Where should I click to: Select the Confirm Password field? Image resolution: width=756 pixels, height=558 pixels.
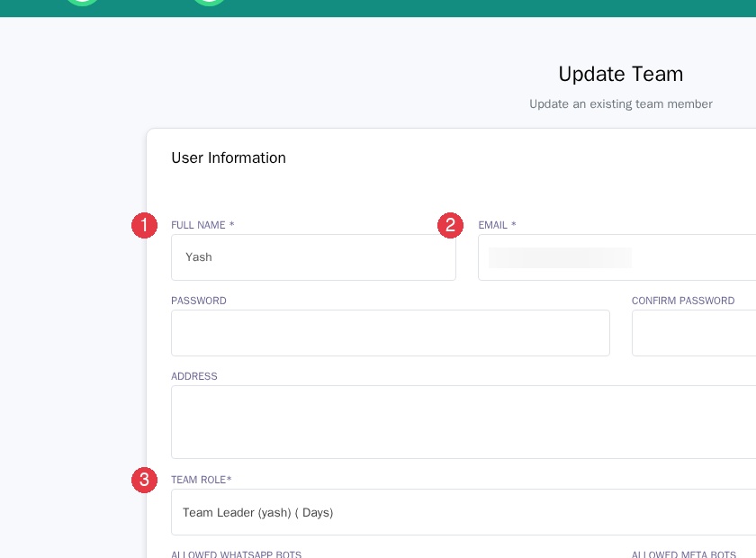point(694,333)
